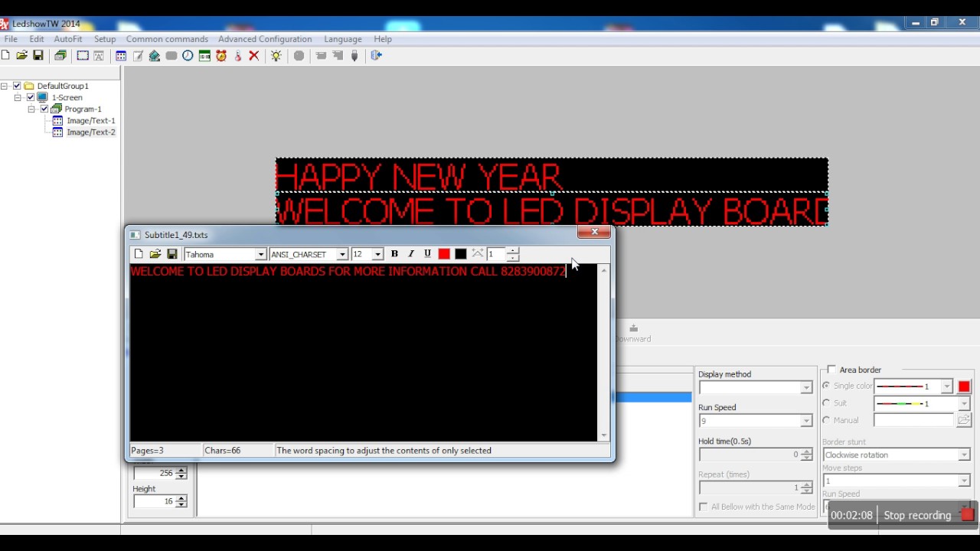Collapse the 1-Screen tree node

click(x=18, y=97)
